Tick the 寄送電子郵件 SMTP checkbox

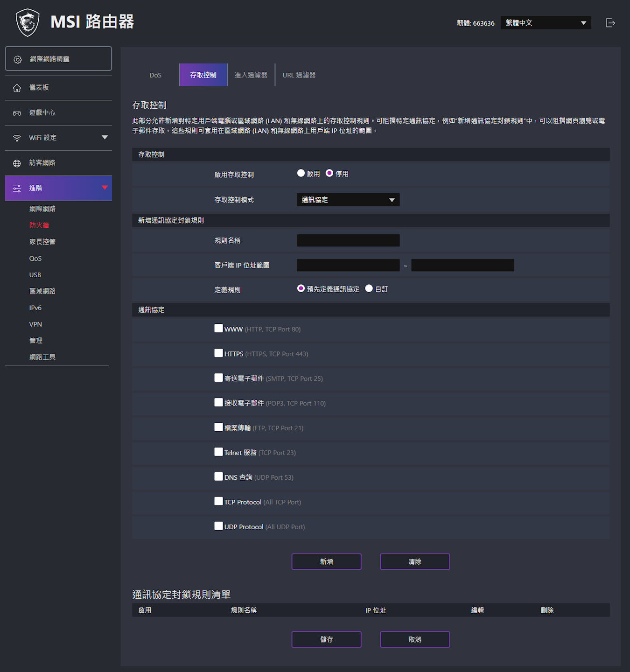[218, 378]
